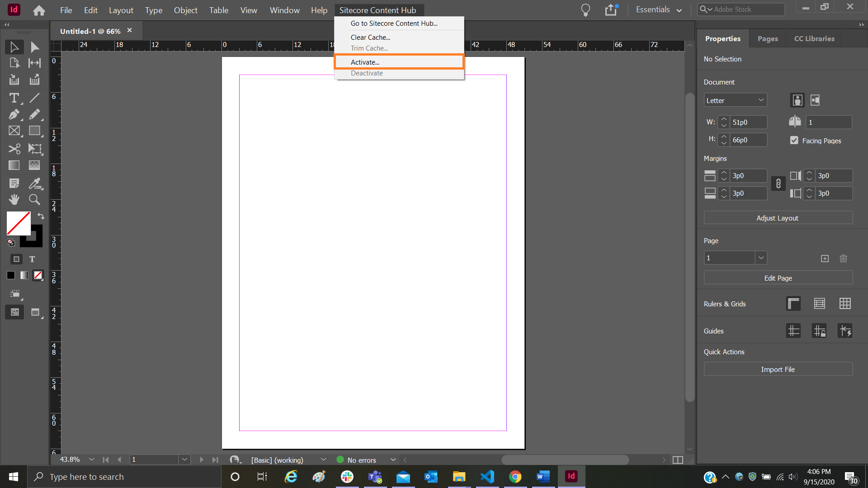Select the Line tool

click(x=35, y=98)
